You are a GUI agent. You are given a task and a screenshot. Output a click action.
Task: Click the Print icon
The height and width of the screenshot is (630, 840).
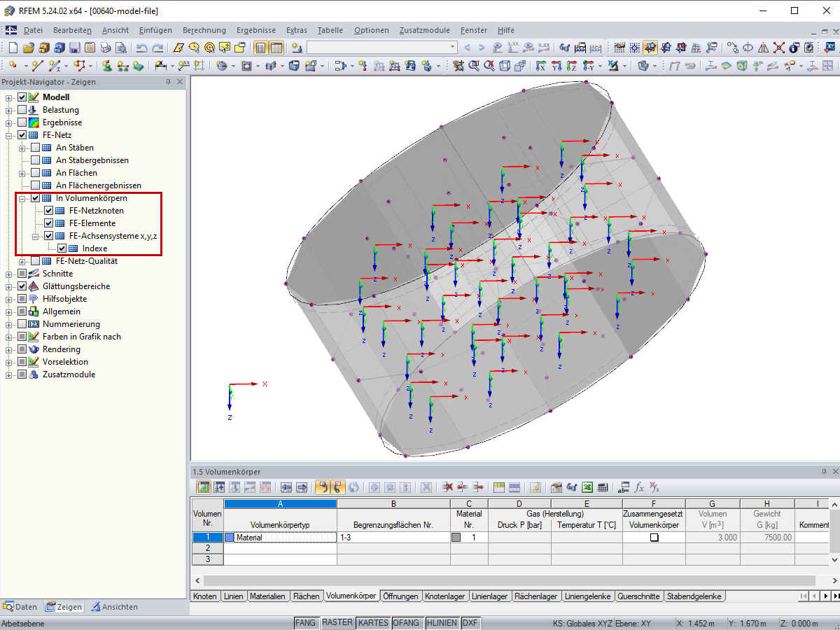pos(105,48)
